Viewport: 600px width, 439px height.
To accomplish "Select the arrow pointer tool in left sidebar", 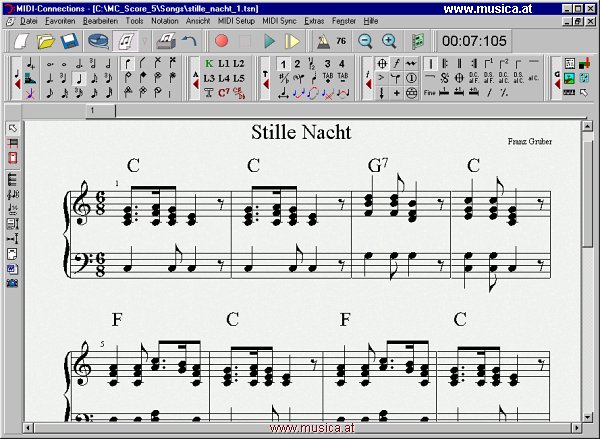I will click(13, 128).
